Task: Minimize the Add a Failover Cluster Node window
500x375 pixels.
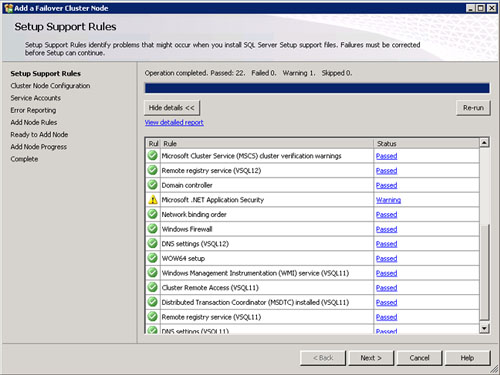Action: (470, 8)
